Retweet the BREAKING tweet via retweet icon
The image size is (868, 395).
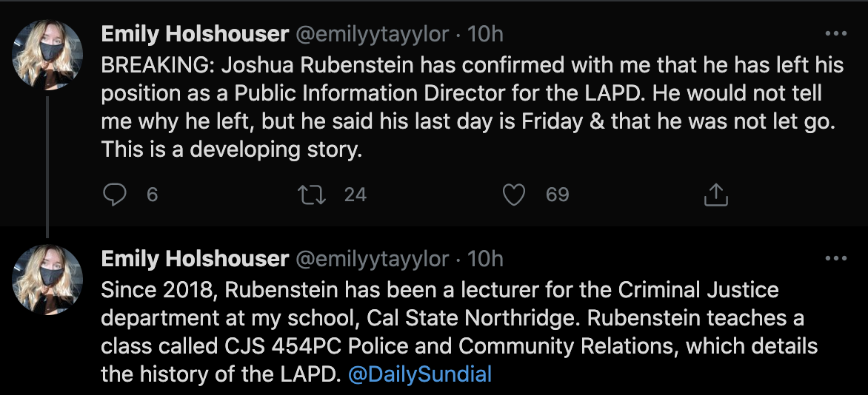click(307, 195)
